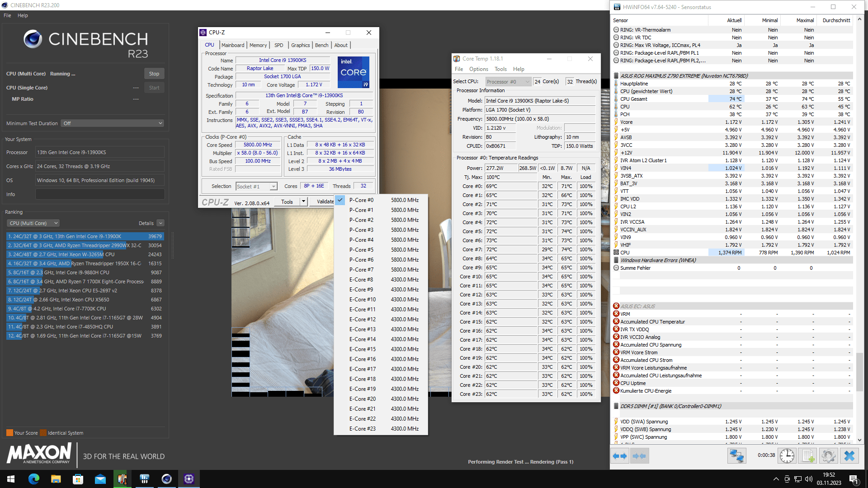
Task: Select E-Core #16 in core list
Action: tap(381, 359)
